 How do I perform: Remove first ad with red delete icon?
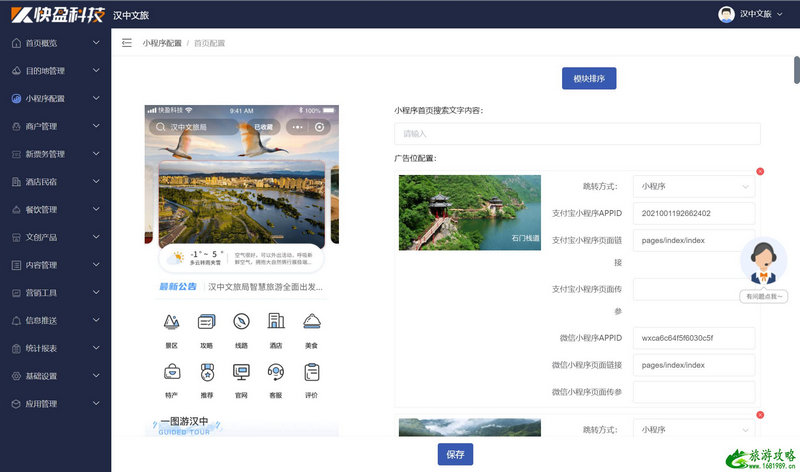click(x=760, y=172)
